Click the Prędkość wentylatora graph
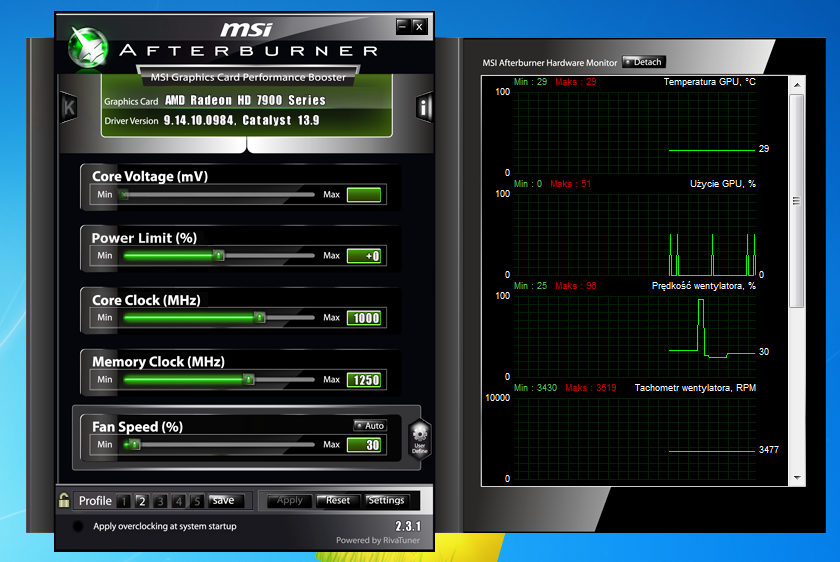The image size is (840, 562). coord(634,336)
